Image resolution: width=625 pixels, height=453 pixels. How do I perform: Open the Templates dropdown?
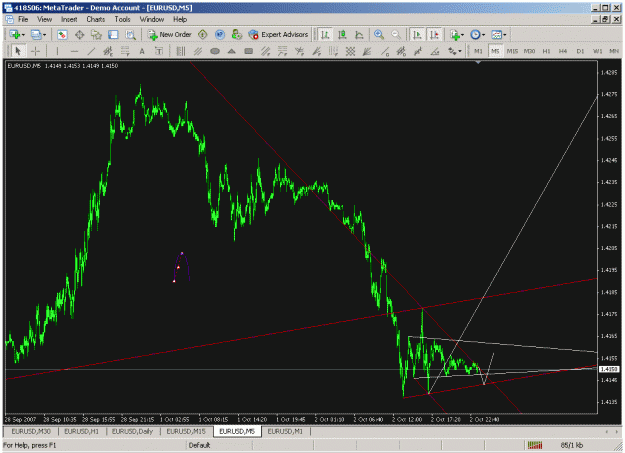point(499,35)
